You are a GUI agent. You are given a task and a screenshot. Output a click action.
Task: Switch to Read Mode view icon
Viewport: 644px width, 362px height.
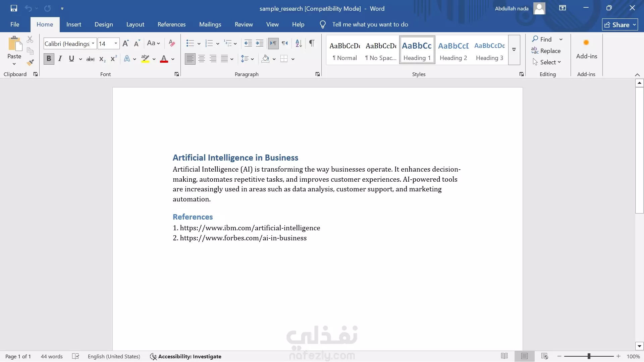tap(504, 356)
